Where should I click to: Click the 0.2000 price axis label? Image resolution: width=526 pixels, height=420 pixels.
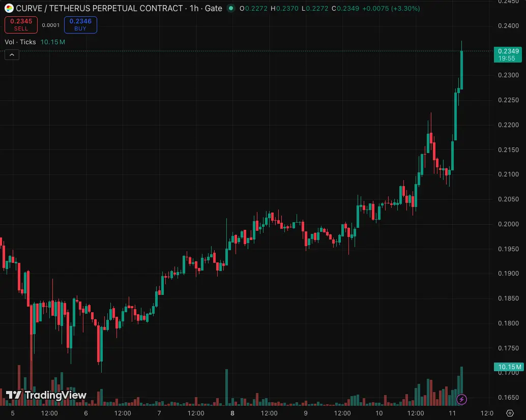point(508,224)
